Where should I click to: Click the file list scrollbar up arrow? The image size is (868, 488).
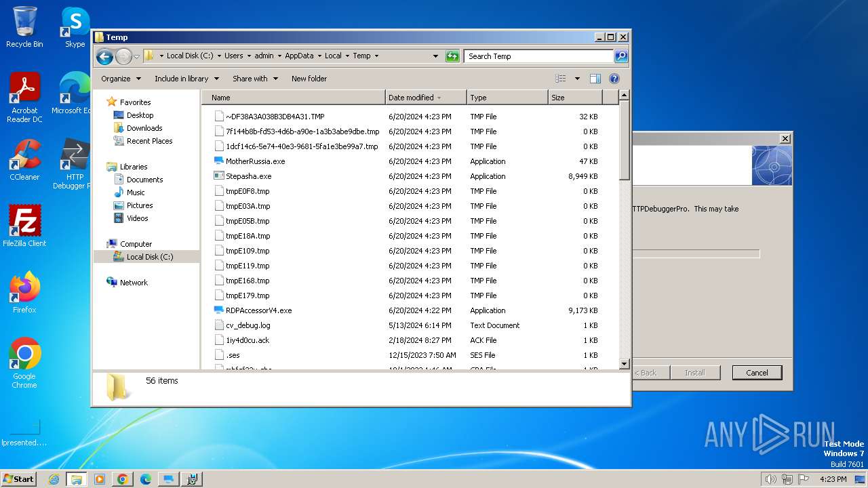[x=625, y=96]
